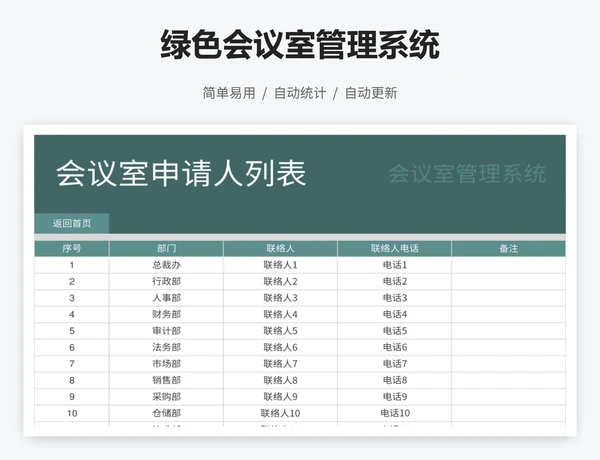Click the 电话8 cell
The height and width of the screenshot is (460, 600).
click(395, 380)
